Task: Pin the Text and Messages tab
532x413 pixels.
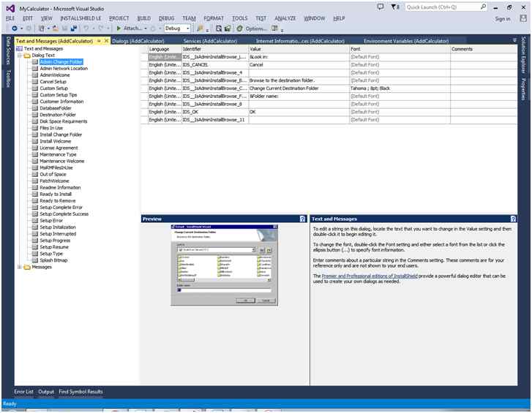Action: coord(99,41)
